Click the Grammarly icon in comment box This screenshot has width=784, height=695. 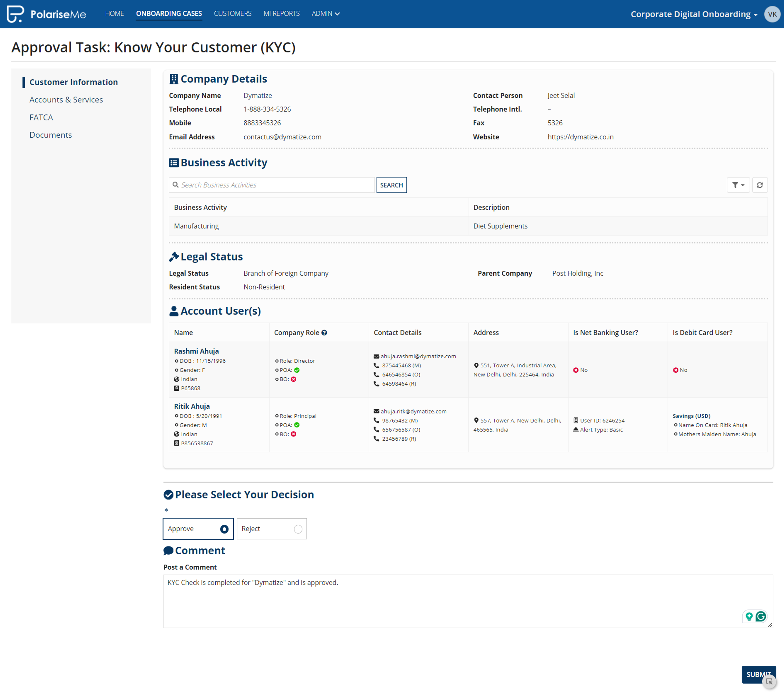tap(761, 616)
